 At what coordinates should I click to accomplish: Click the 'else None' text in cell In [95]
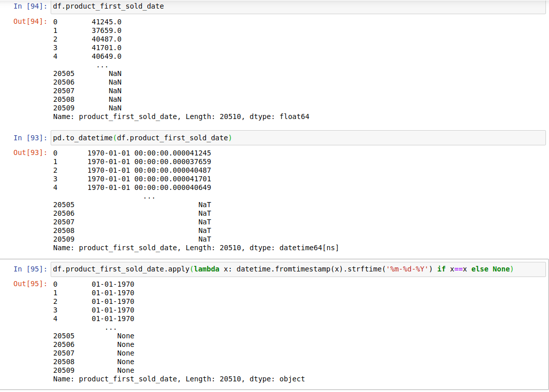[490, 269]
